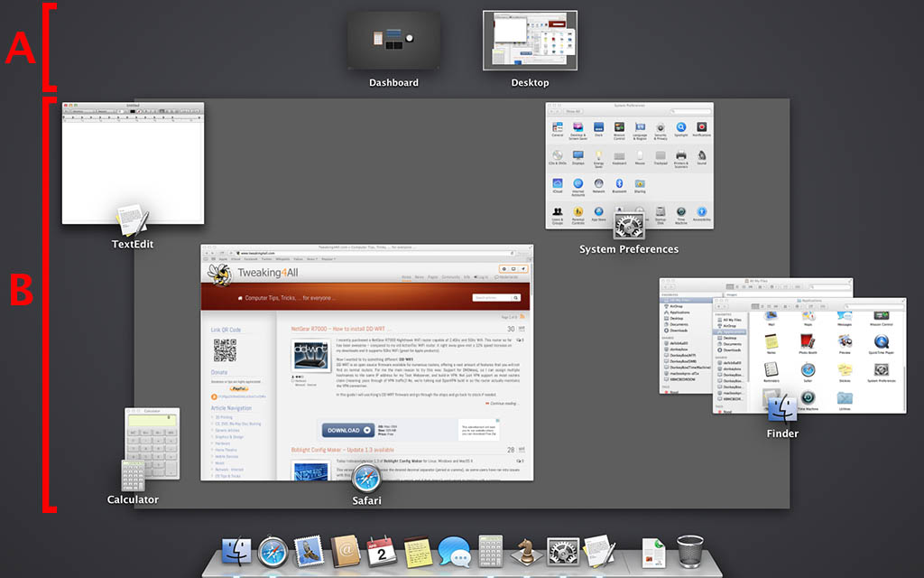This screenshot has width=924, height=578.
Task: Click the large Finder face badge icon
Action: (782, 410)
